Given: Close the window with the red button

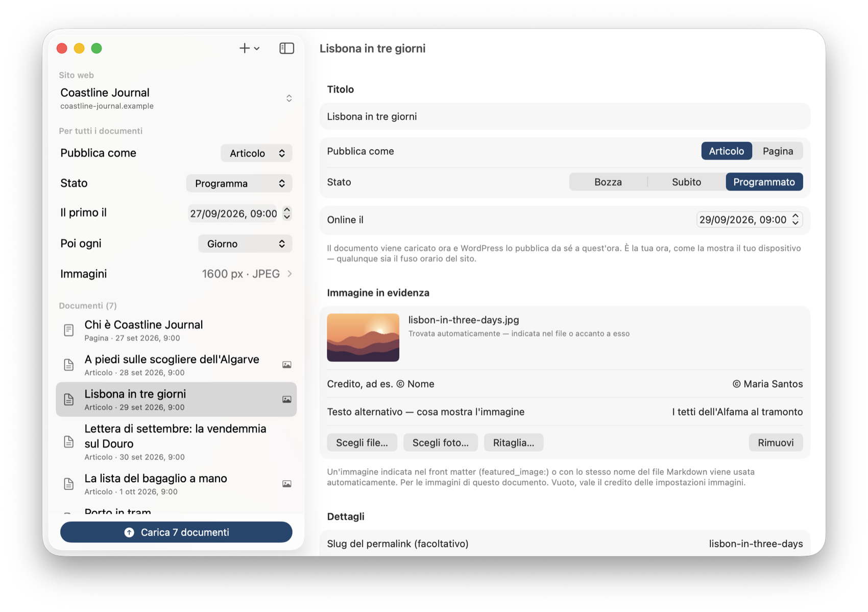Looking at the screenshot, I should tap(62, 48).
